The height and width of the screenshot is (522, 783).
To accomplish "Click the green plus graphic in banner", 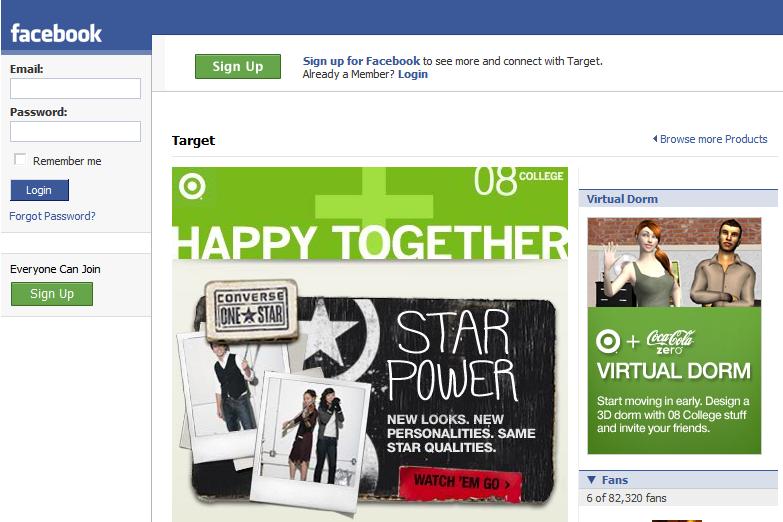I will click(374, 202).
